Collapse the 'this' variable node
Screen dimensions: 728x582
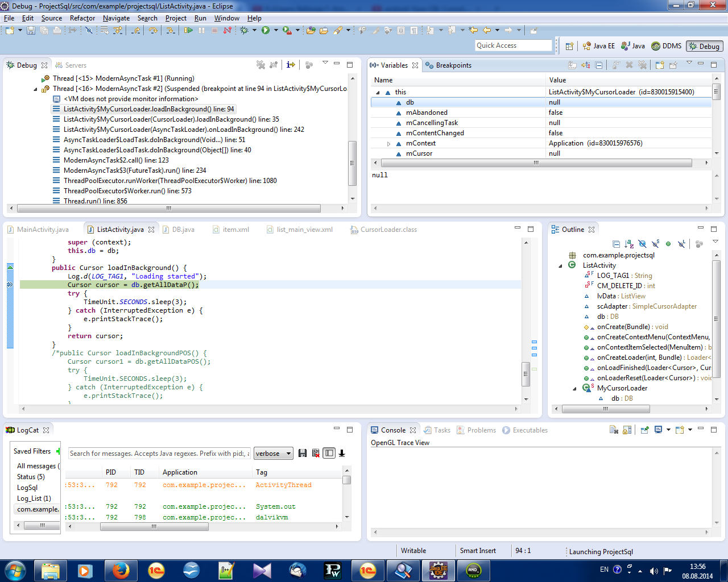(378, 92)
